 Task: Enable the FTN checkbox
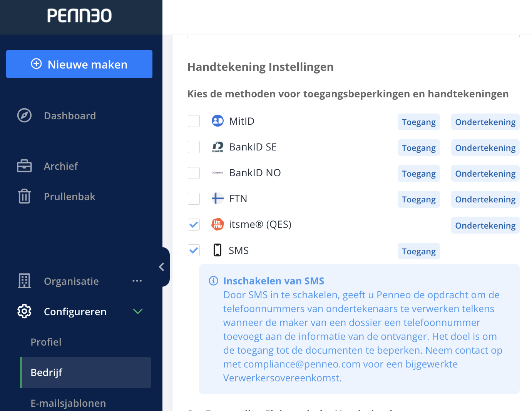pyautogui.click(x=194, y=199)
